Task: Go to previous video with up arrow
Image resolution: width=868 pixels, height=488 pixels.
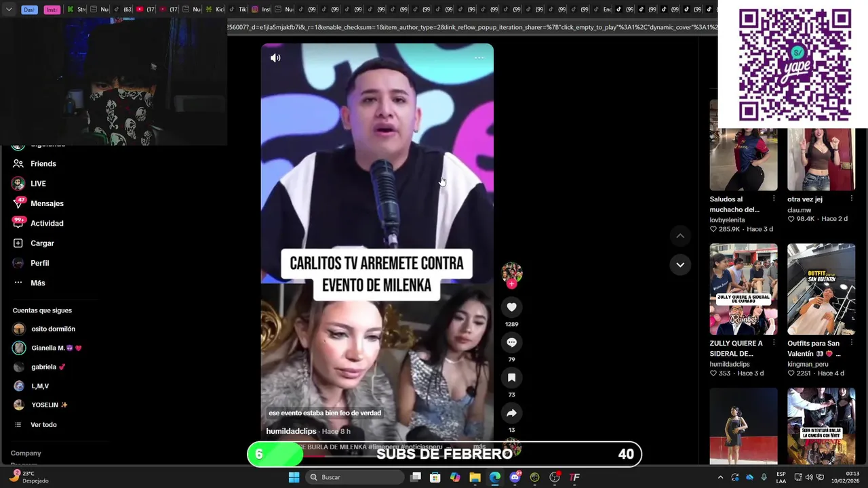Action: 680,236
